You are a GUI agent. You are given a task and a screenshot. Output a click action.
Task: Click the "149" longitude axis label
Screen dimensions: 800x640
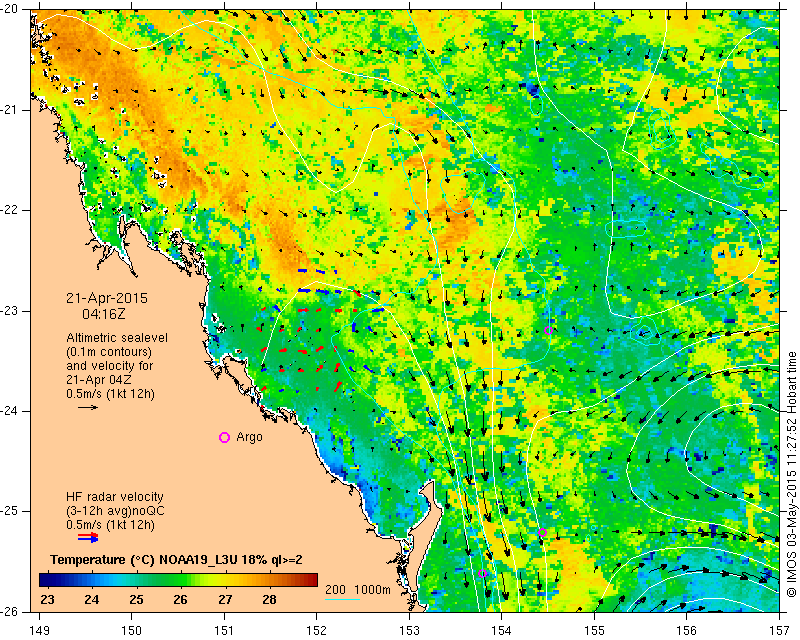pos(39,630)
